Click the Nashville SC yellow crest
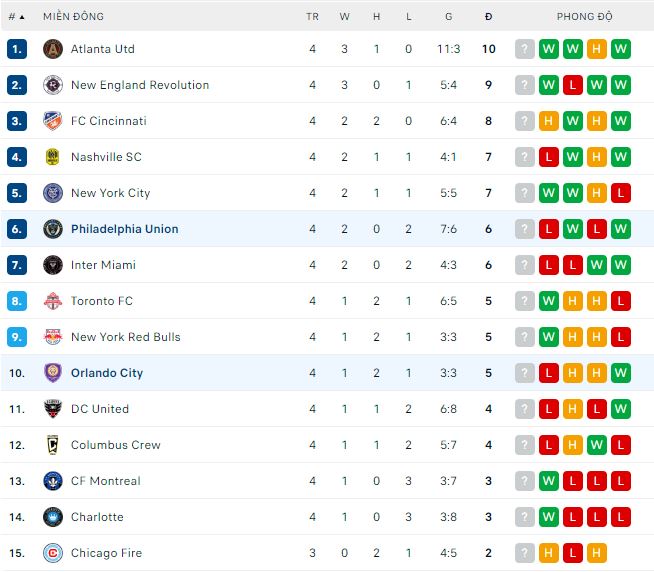The image size is (654, 572). click(x=53, y=157)
